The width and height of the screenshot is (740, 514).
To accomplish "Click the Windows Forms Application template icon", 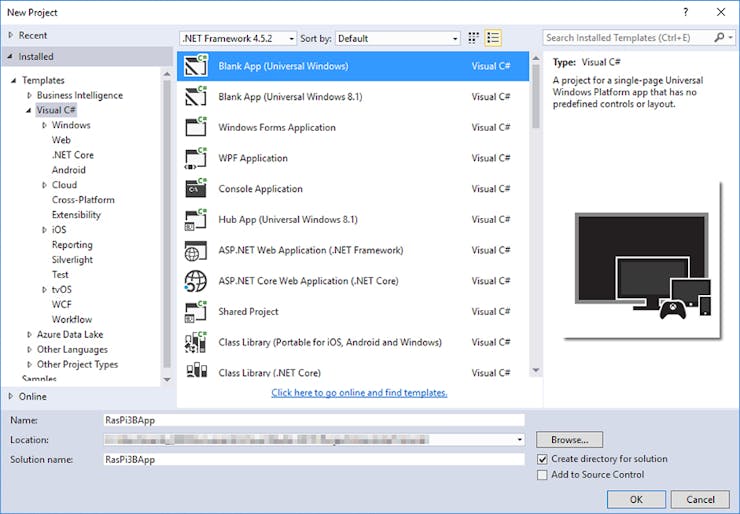I will (x=195, y=127).
